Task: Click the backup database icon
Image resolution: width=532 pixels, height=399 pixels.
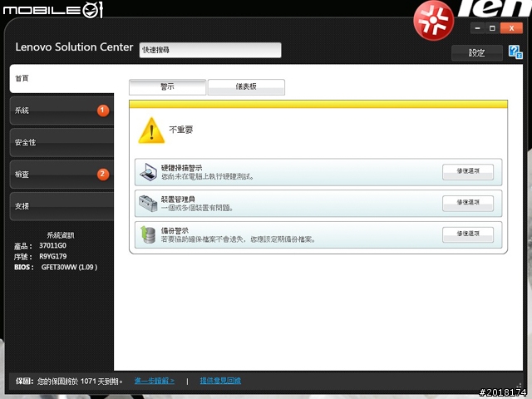Action: tap(148, 234)
